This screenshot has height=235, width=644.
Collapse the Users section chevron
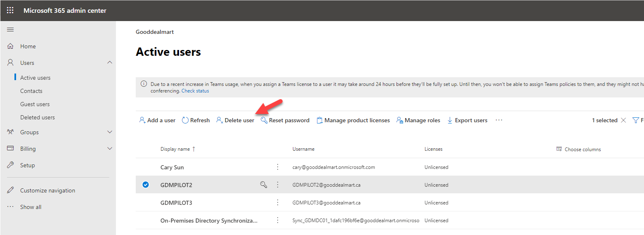click(110, 62)
